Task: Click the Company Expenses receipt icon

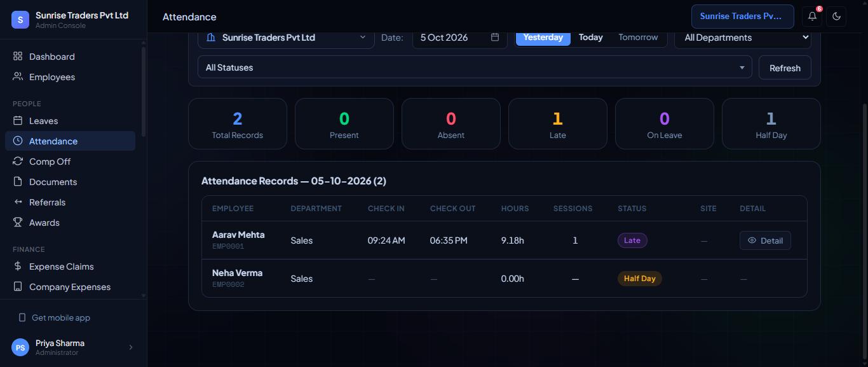Action: (18, 287)
